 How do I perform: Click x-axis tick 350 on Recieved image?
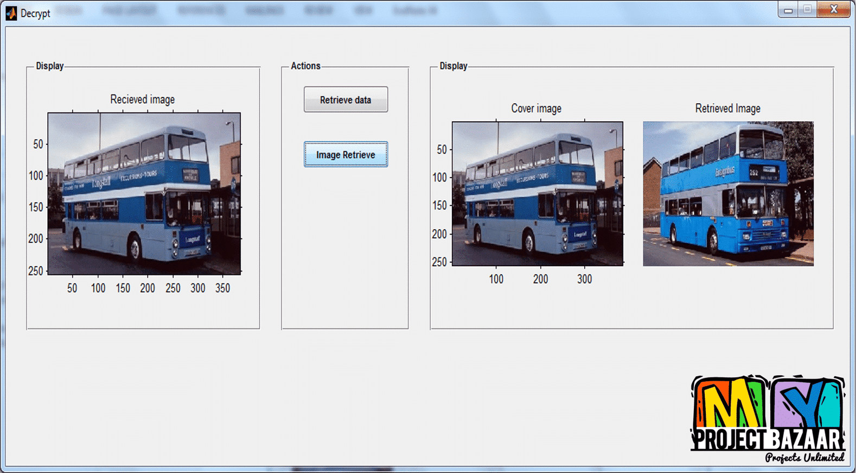point(222,288)
